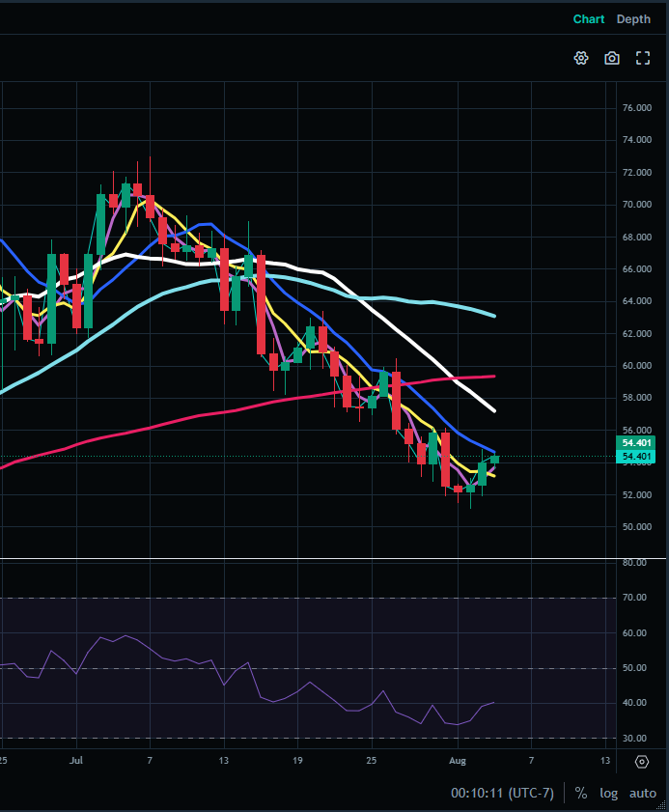Viewport: 669px width, 812px height.
Task: Click the cyan 54.401 last price label
Action: [636, 457]
